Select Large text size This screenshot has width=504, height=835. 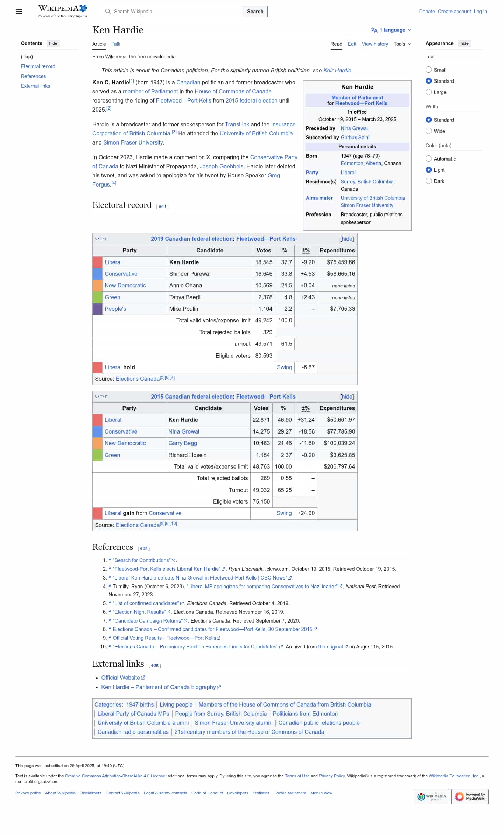coord(429,92)
